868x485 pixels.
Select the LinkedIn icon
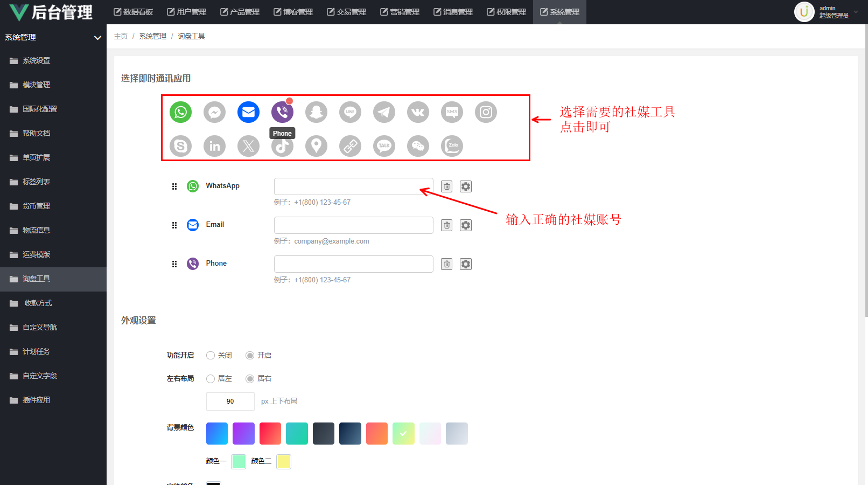tap(214, 146)
